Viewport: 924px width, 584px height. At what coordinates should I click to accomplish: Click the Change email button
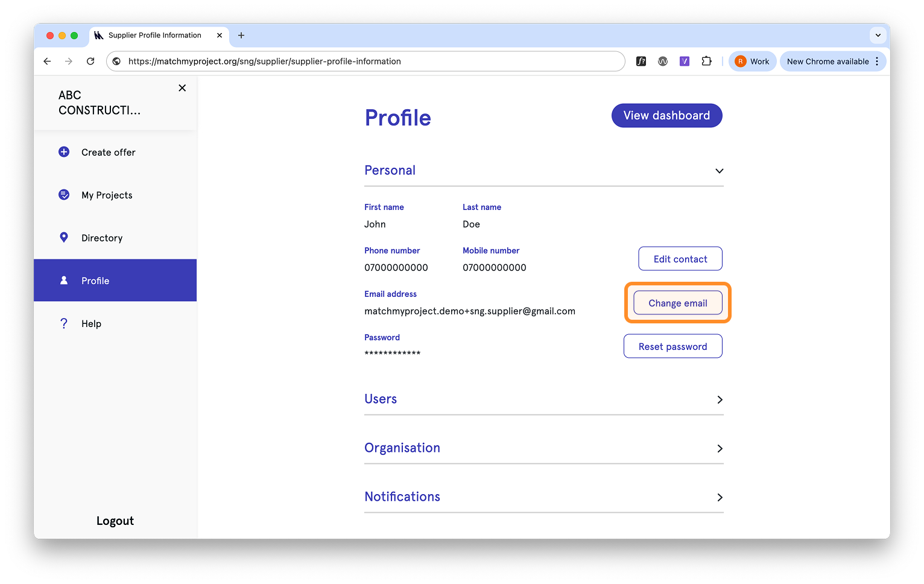point(677,303)
